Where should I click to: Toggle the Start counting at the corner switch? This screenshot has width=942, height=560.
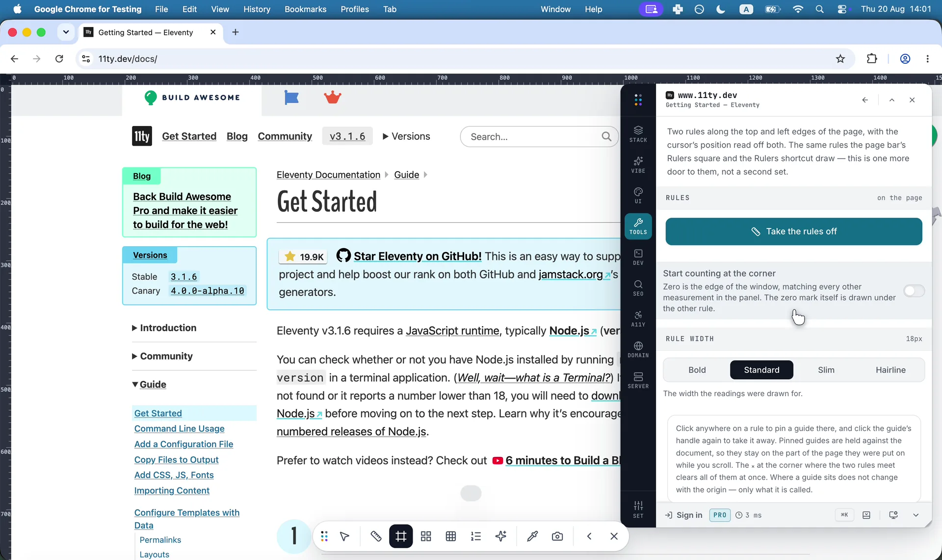[914, 291]
